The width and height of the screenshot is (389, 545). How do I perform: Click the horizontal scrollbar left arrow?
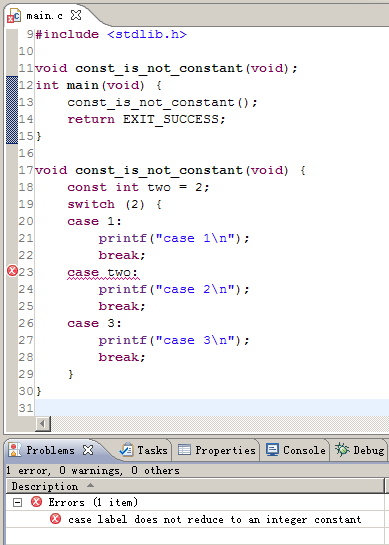coord(43,424)
